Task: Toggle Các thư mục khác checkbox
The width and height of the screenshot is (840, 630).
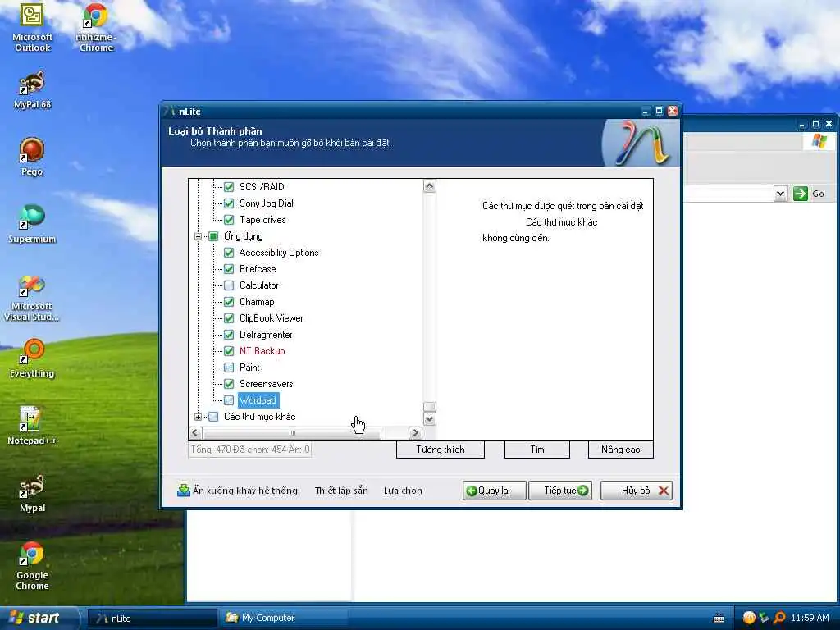Action: [213, 417]
